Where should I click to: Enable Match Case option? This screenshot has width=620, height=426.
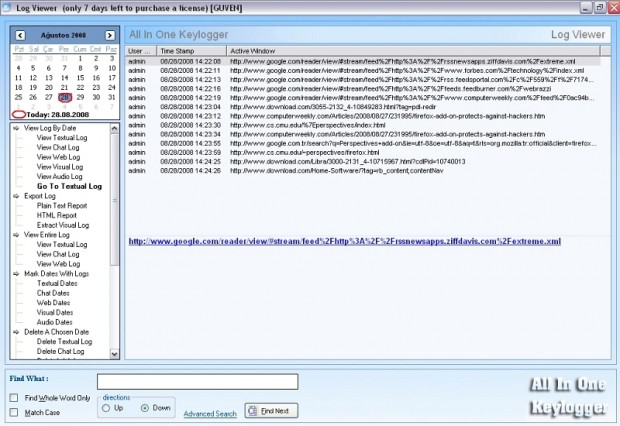pyautogui.click(x=14, y=413)
